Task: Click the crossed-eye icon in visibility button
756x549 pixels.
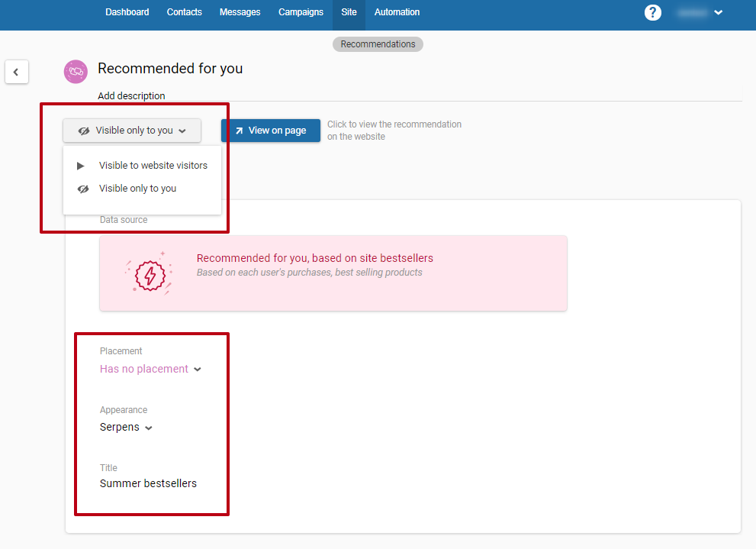Action: pos(84,131)
